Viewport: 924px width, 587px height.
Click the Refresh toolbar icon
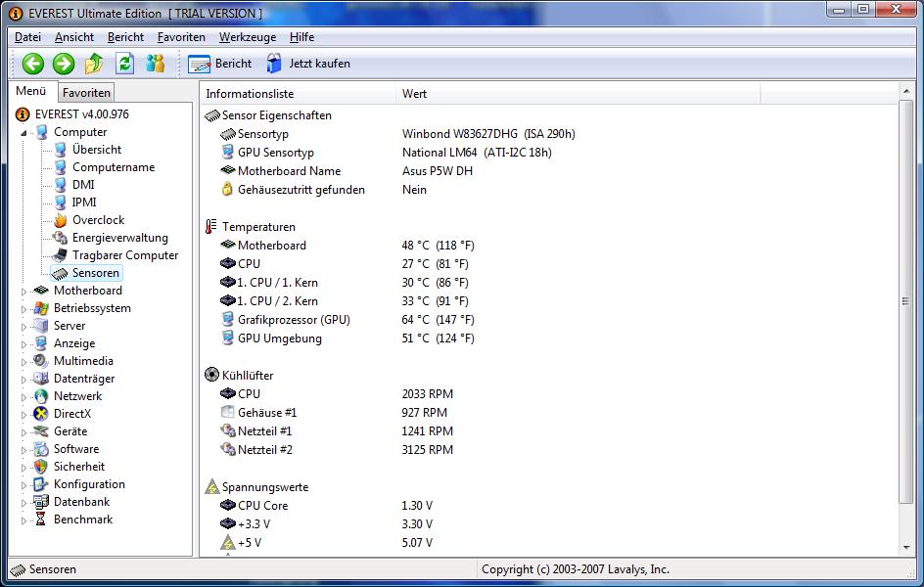tap(124, 64)
